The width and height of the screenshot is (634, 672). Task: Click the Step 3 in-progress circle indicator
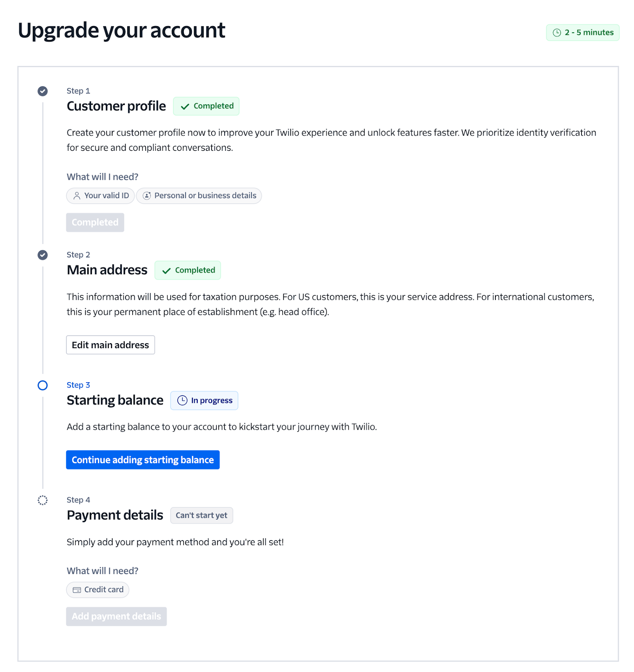tap(42, 385)
